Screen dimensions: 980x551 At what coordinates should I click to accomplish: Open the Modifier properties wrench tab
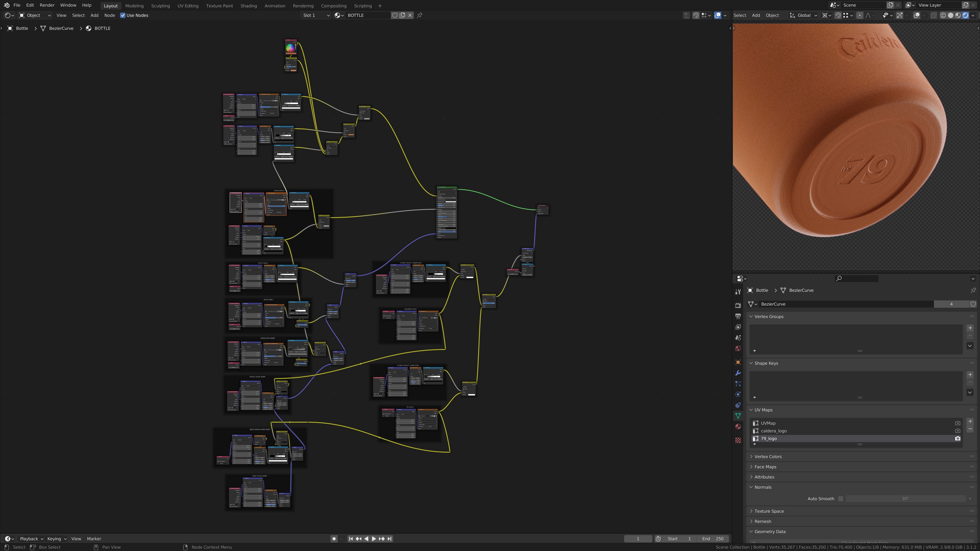tap(738, 373)
